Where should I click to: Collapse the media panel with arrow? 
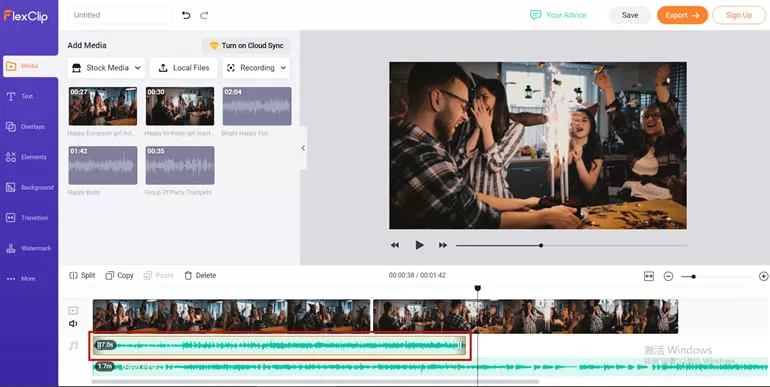303,148
